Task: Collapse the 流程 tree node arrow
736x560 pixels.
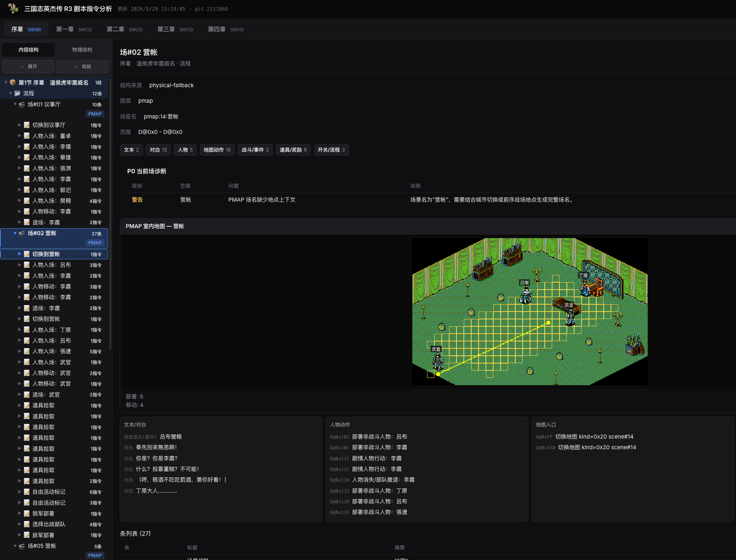Action: pos(10,93)
